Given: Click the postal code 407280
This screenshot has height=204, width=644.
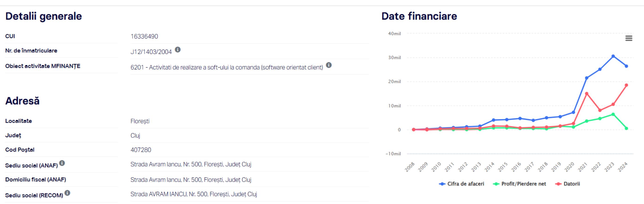Looking at the screenshot, I should [x=141, y=150].
